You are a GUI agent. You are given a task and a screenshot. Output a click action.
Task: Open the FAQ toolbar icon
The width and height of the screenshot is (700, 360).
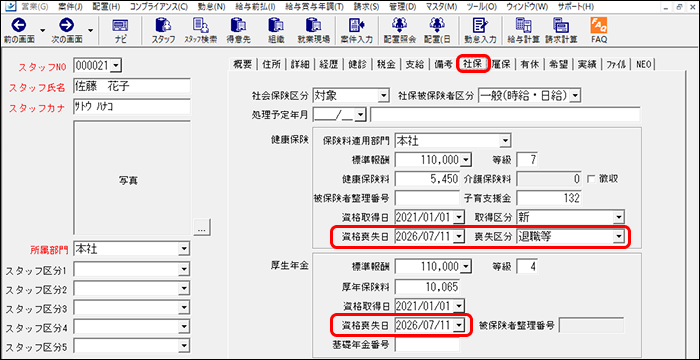coord(598,30)
